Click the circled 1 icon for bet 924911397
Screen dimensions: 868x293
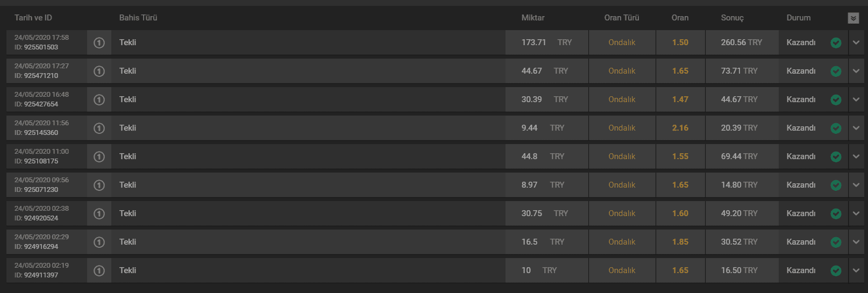99,270
